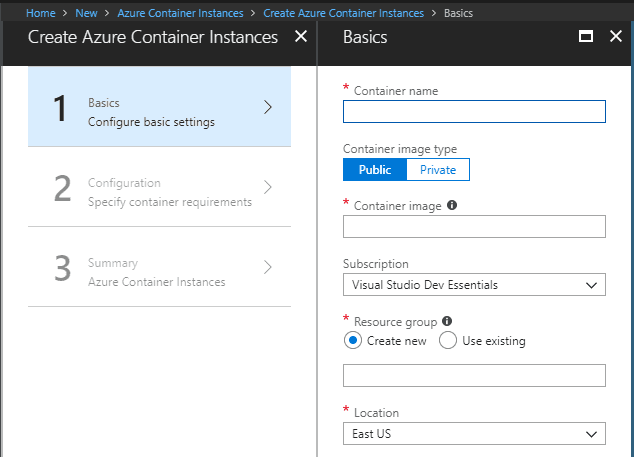Click the chevron arrow on Configuration step

click(267, 187)
